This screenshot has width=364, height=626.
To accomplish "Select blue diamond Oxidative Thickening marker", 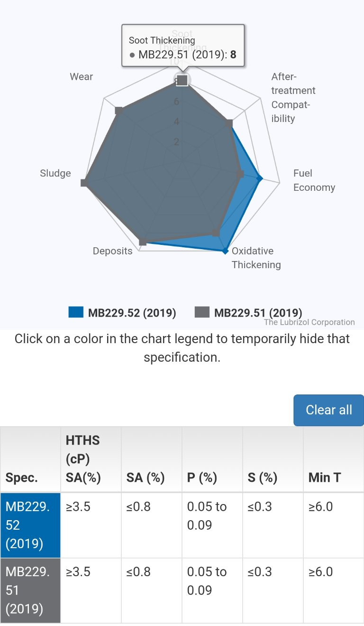I will [226, 251].
